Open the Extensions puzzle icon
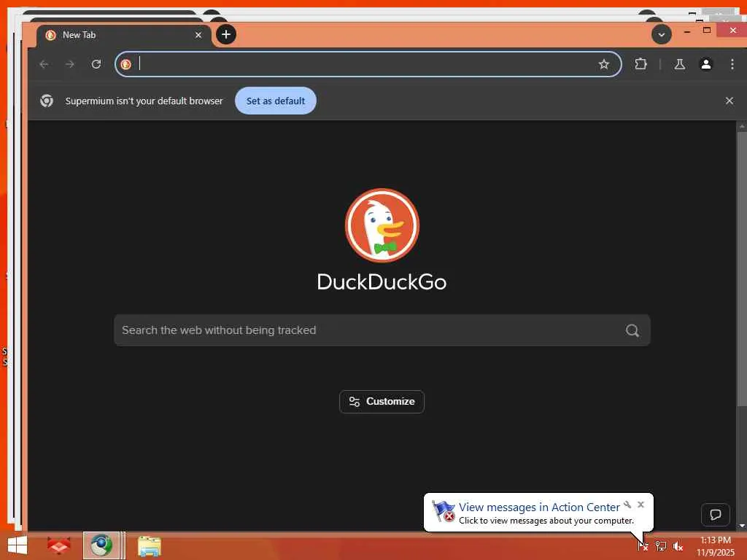Image resolution: width=747 pixels, height=560 pixels. tap(640, 64)
